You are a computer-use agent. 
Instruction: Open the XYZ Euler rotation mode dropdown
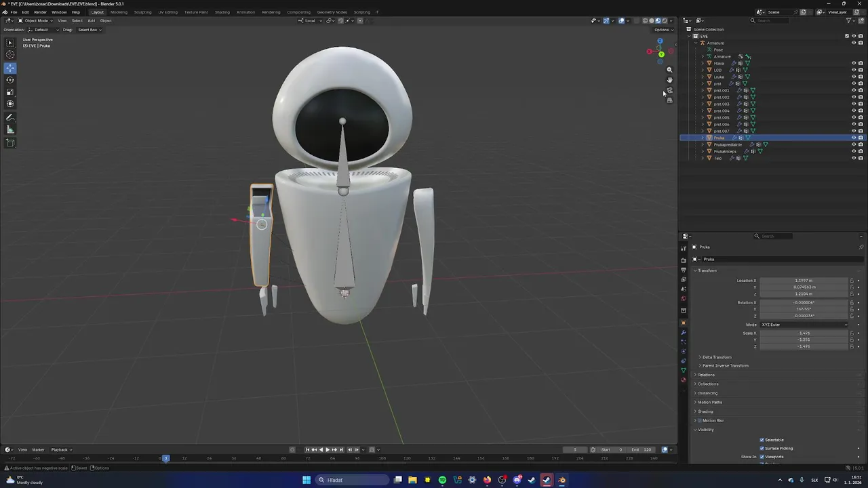pos(804,325)
